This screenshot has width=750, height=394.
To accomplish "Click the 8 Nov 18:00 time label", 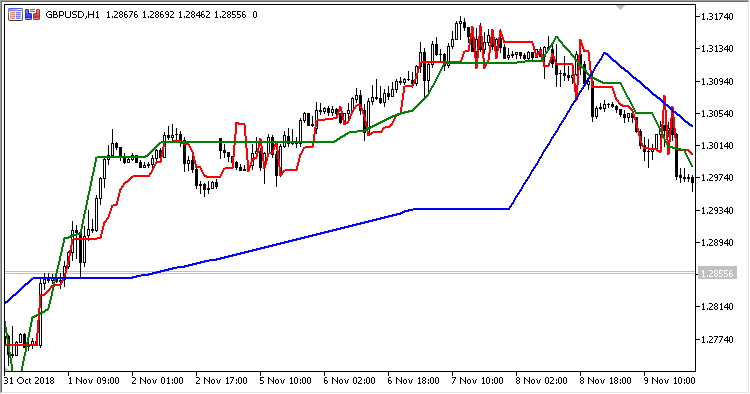I will (606, 381).
